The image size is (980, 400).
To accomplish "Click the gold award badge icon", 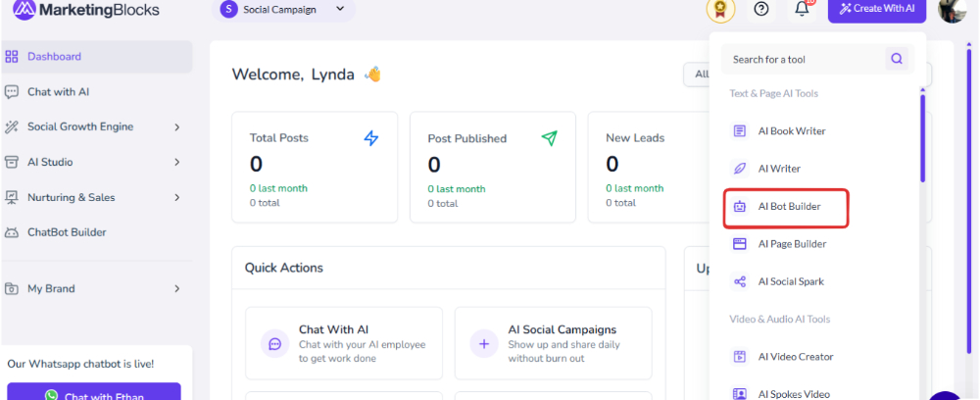I will point(720,10).
